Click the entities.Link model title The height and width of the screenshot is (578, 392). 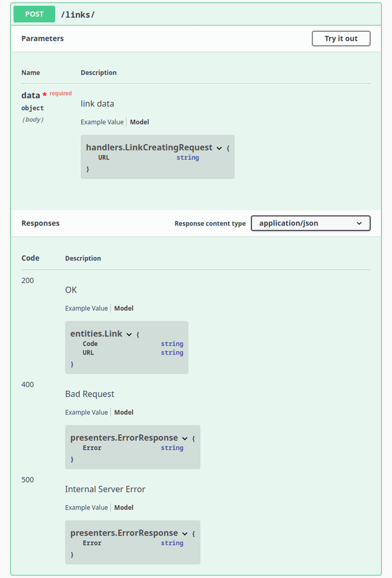[x=96, y=334]
